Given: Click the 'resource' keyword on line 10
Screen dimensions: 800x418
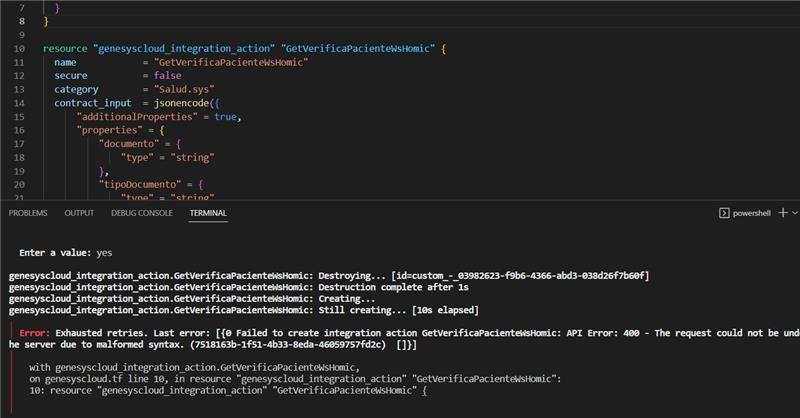Looking at the screenshot, I should click(x=65, y=48).
